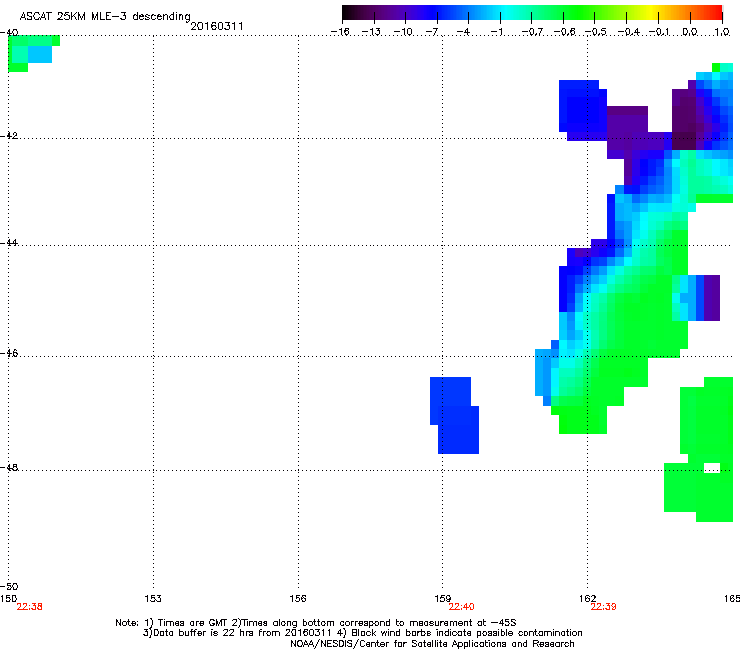Click the -46 latitude axis label
The height and width of the screenshot is (650, 740).
point(9,353)
